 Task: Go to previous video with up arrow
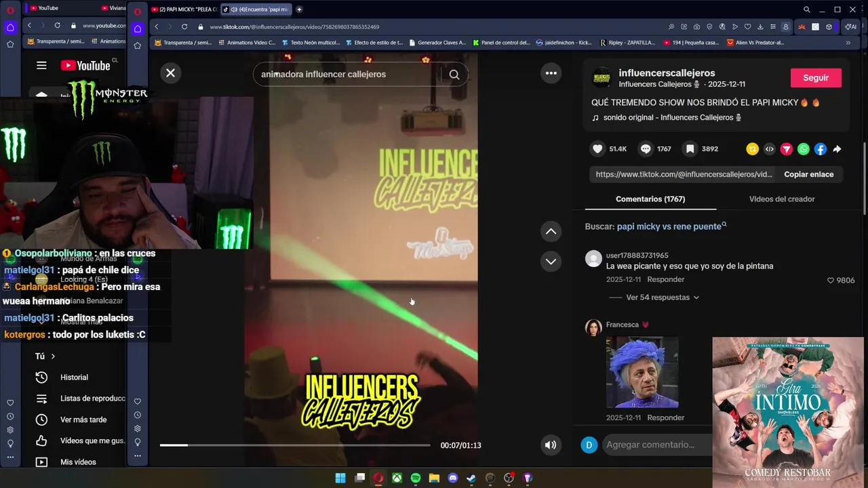point(551,232)
